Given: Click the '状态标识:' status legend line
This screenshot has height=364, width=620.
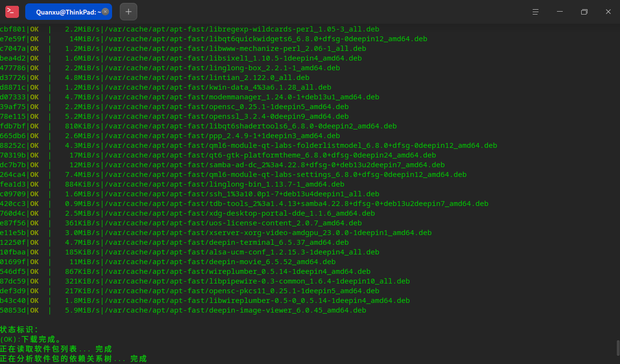Looking at the screenshot, I should 19,330.
